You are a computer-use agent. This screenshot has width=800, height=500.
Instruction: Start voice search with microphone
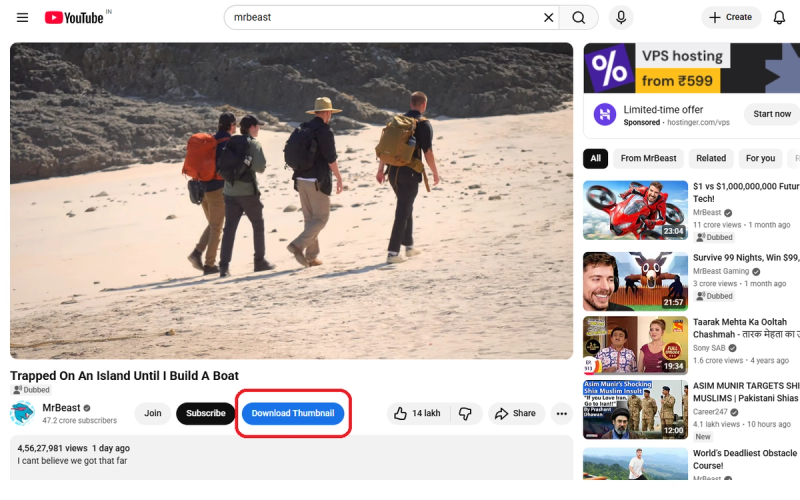(621, 17)
